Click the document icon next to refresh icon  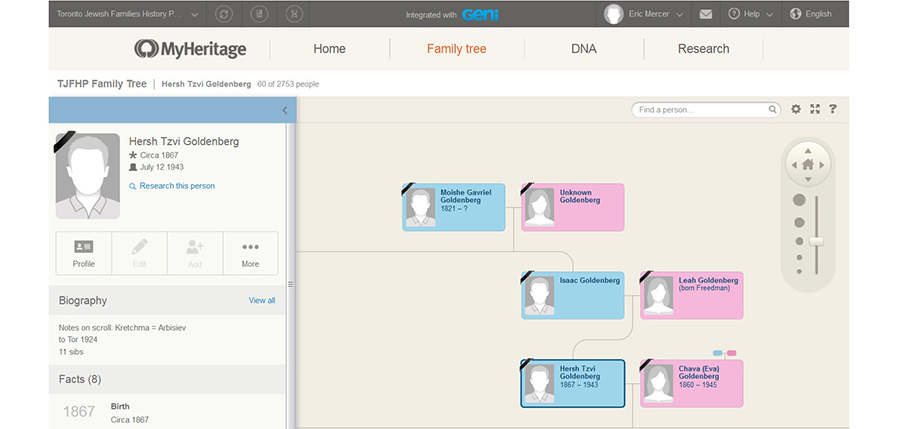[259, 14]
